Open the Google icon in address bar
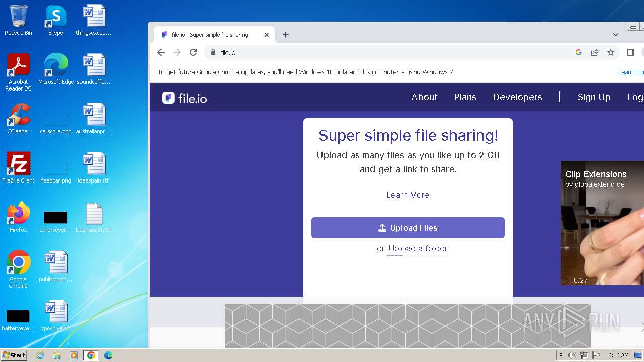The image size is (644, 362). (579, 52)
